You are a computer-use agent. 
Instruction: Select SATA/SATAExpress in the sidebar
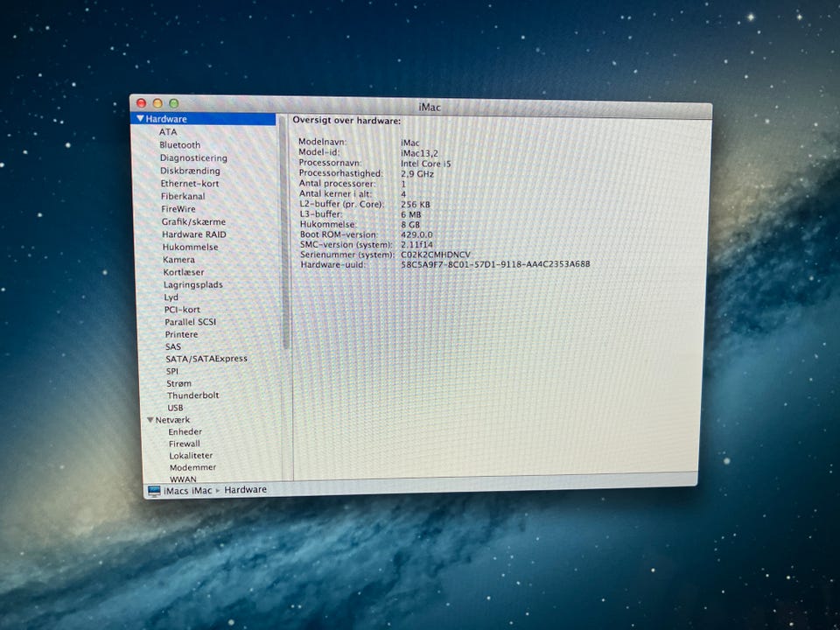[206, 359]
